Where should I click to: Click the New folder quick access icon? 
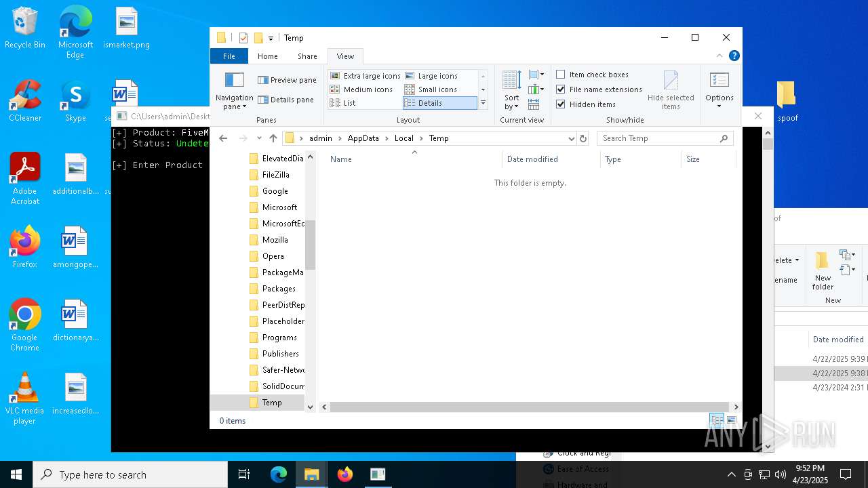pyautogui.click(x=258, y=38)
